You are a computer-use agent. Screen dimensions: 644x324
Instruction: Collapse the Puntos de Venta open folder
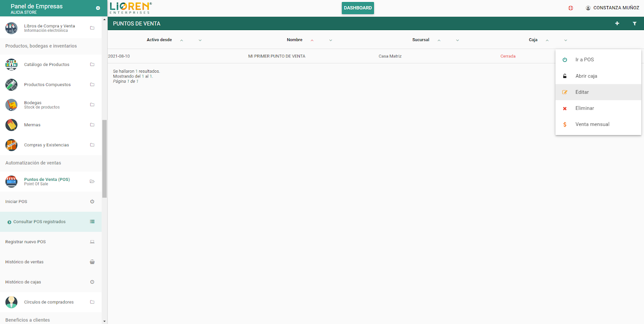point(92,181)
